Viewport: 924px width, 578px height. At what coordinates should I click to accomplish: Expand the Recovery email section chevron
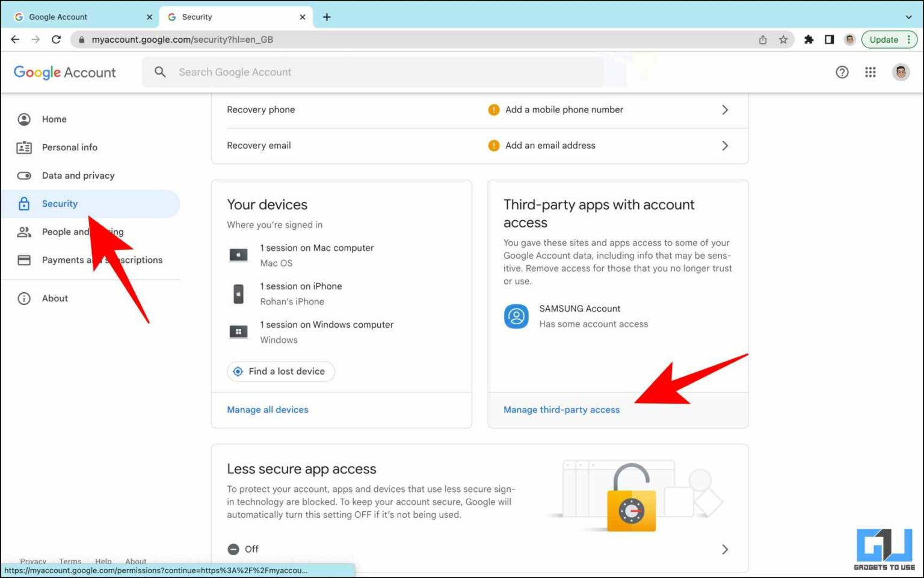pyautogui.click(x=725, y=146)
